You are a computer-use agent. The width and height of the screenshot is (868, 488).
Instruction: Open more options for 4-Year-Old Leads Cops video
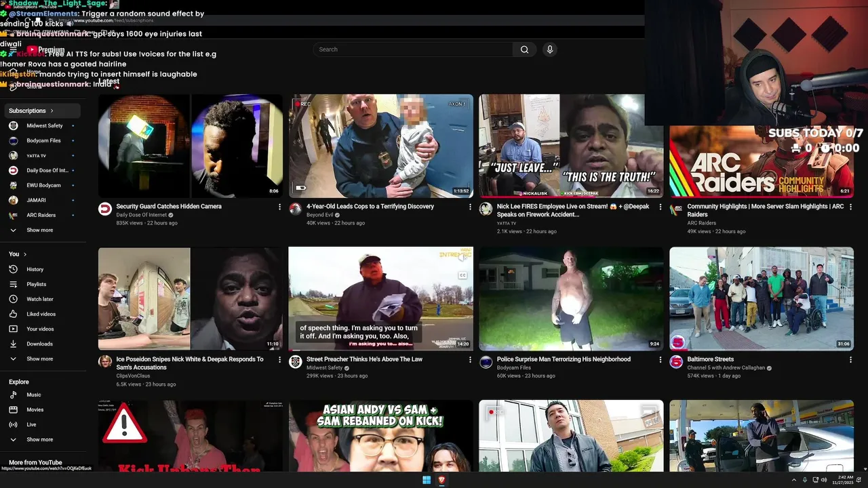tap(470, 207)
